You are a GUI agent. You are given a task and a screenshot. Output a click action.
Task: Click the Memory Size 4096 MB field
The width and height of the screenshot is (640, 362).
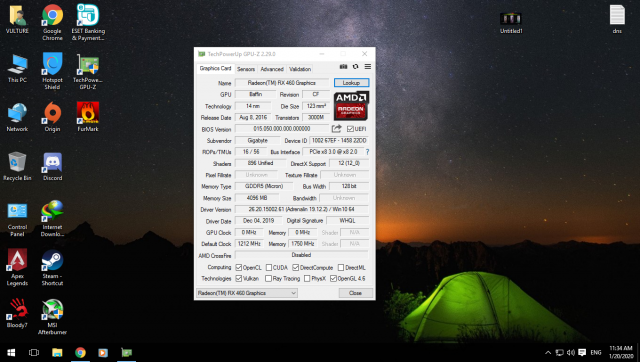257,198
